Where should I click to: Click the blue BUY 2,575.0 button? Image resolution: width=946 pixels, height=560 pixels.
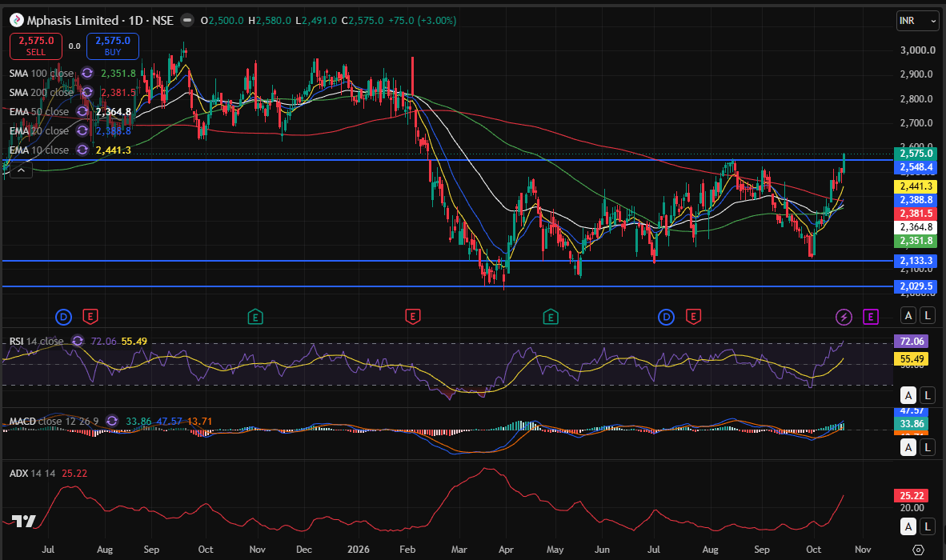[113, 46]
